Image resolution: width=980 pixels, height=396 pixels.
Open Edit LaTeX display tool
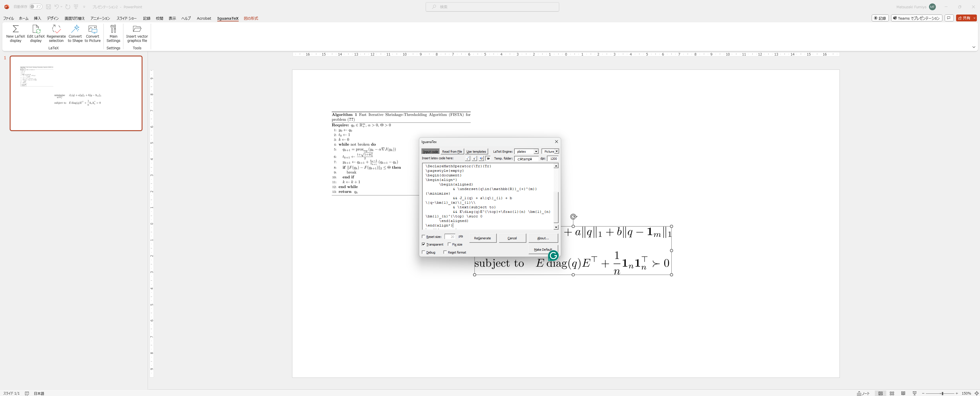36,33
